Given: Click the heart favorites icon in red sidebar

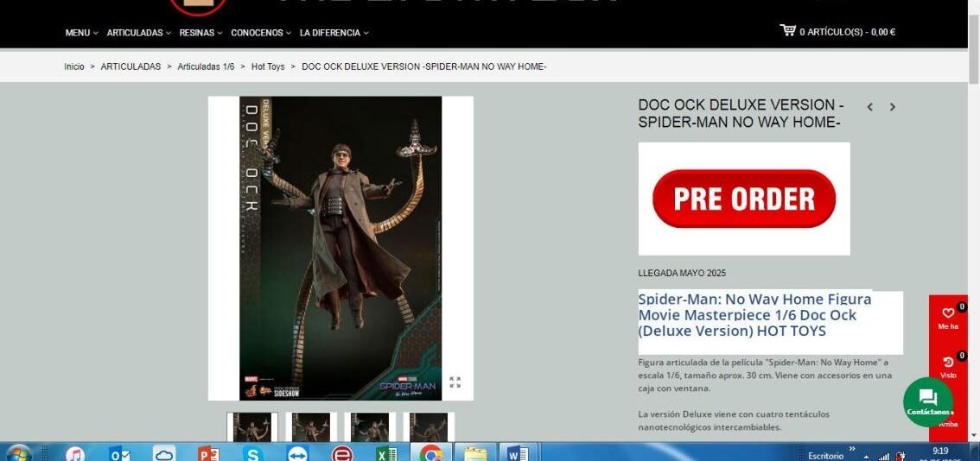Looking at the screenshot, I should pyautogui.click(x=948, y=313).
